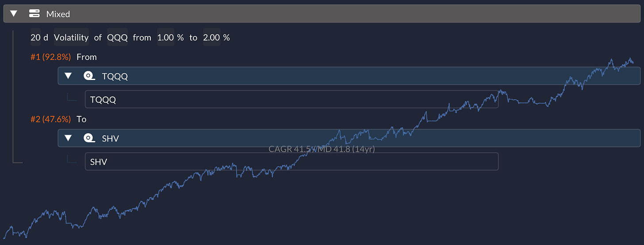Image resolution: width=644 pixels, height=245 pixels.
Task: Edit the 1.00 % lower bound
Action: (x=166, y=38)
